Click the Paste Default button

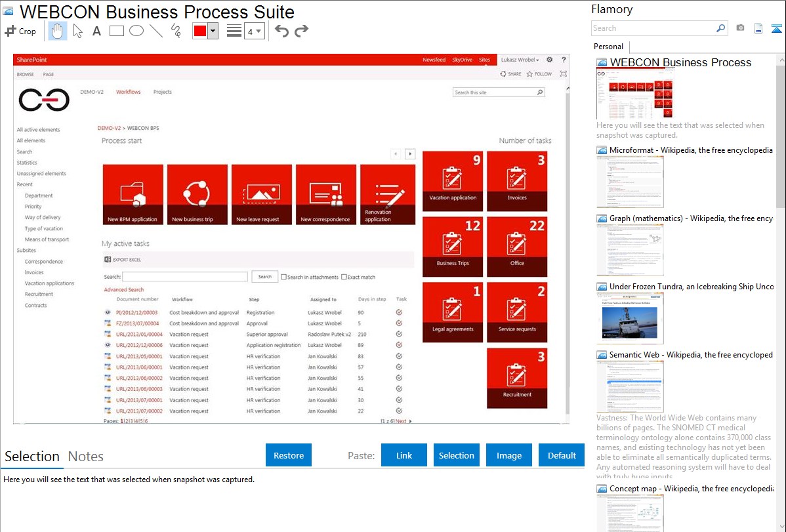click(x=562, y=455)
